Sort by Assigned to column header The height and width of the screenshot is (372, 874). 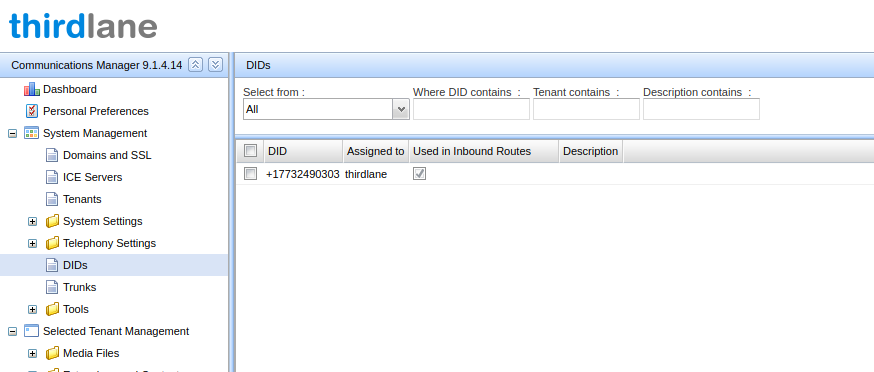[x=376, y=151]
